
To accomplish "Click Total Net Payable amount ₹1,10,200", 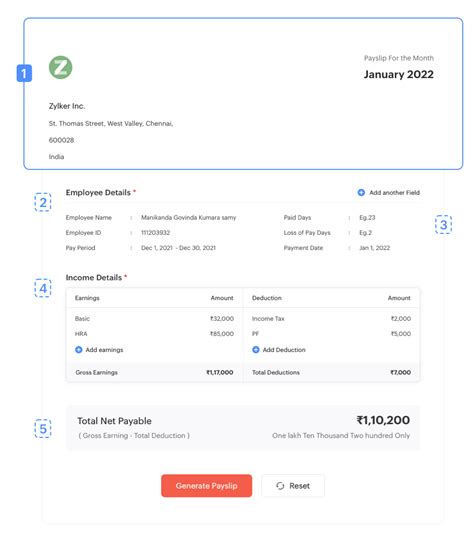I will pos(383,420).
